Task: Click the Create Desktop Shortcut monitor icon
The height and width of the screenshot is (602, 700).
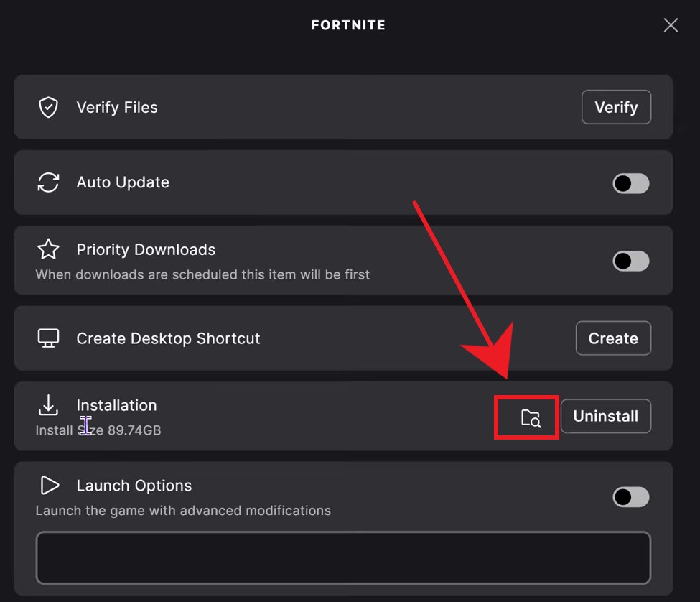Action: click(48, 338)
